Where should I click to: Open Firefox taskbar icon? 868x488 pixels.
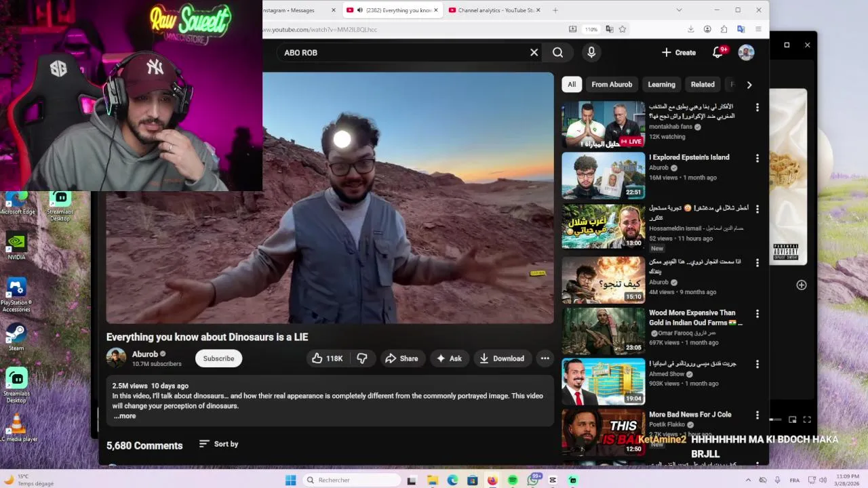[x=492, y=480]
